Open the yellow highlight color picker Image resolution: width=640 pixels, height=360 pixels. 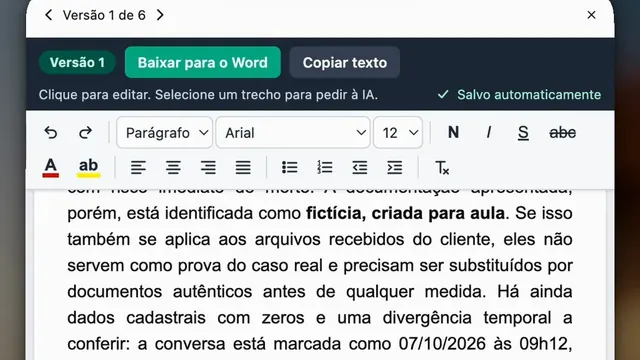click(88, 167)
